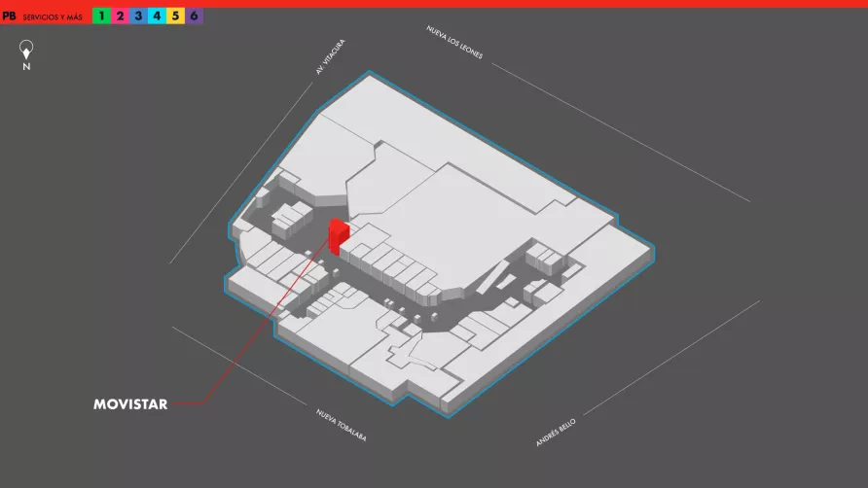Select the PB ground floor tab
This screenshot has height=488, width=868.
9,17
